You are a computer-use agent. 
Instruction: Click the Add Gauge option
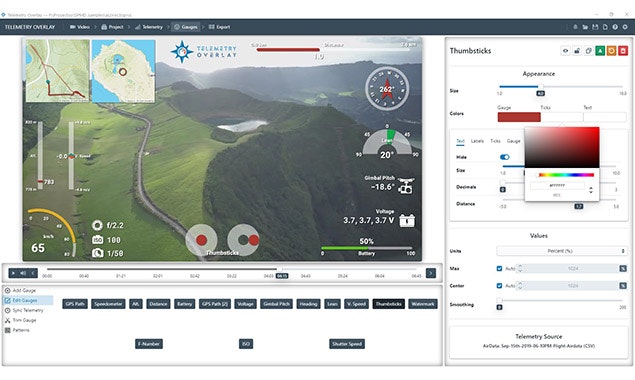20,290
